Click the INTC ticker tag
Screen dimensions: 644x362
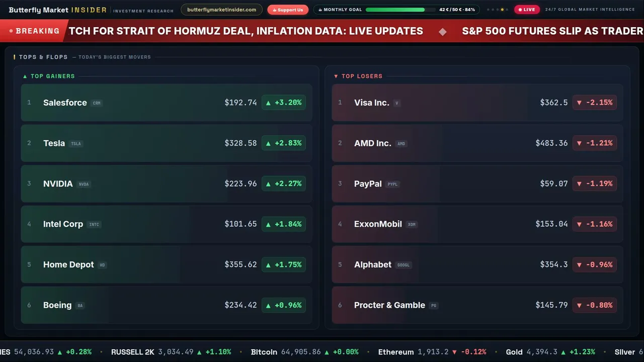94,225
